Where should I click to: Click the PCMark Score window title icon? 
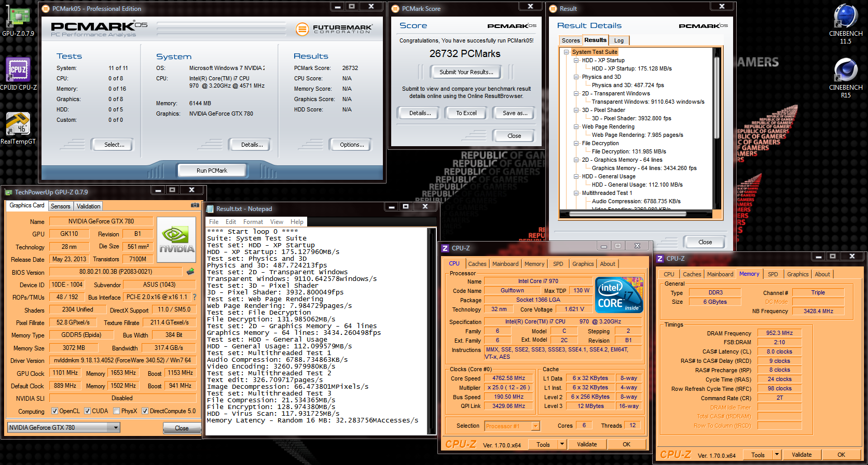pos(395,8)
